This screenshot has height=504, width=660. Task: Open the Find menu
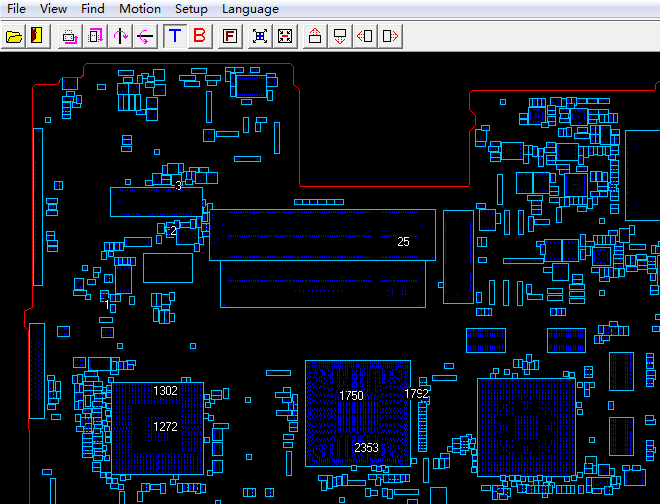[x=93, y=9]
